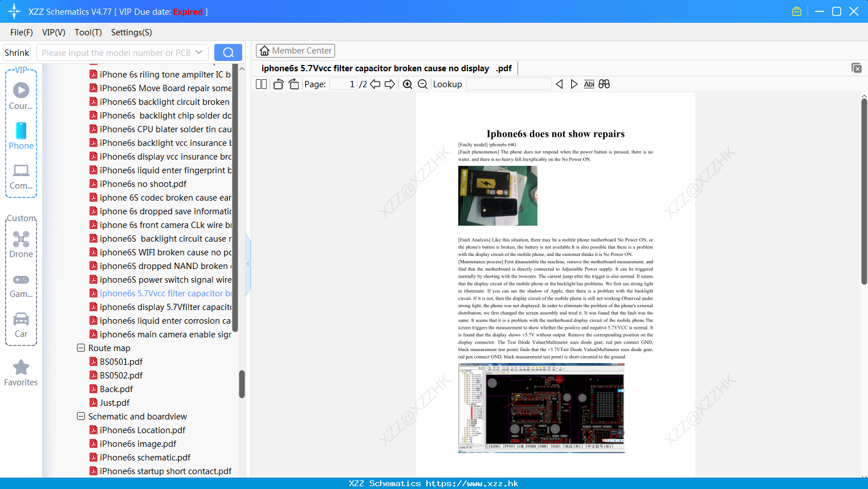Open the Tool menu
868x489 pixels.
coord(88,32)
